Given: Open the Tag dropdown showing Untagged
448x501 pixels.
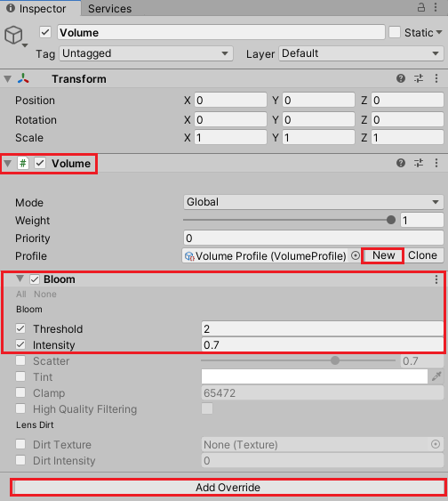Looking at the screenshot, I should click(146, 53).
